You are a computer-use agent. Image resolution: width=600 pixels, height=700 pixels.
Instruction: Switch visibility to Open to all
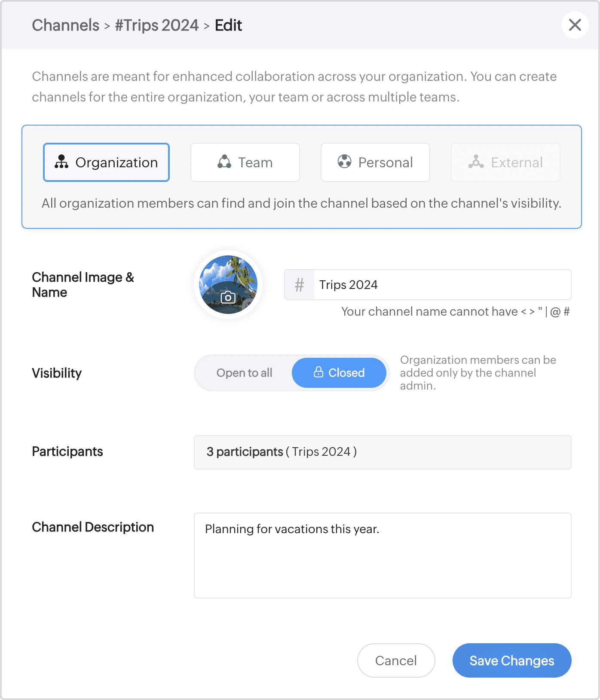pyautogui.click(x=244, y=373)
